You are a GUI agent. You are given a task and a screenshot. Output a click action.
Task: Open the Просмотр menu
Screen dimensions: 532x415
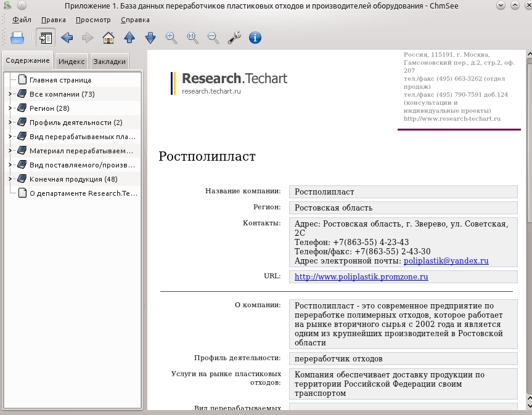(93, 20)
